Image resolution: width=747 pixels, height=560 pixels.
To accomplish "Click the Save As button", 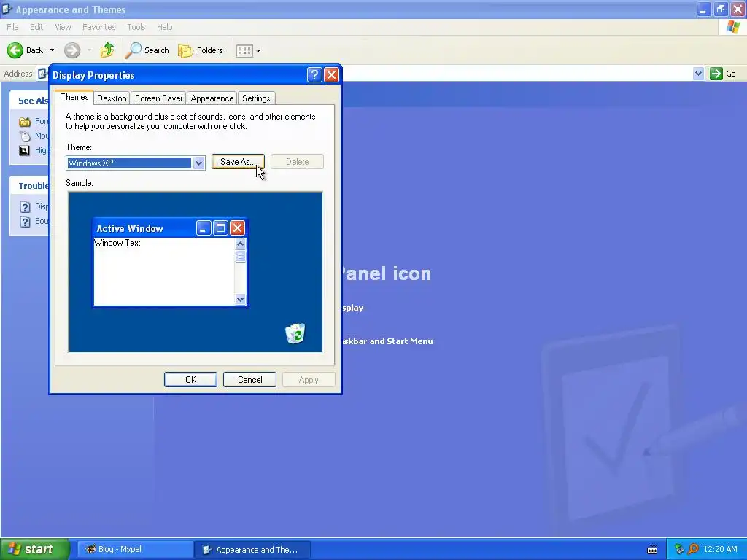I will click(x=238, y=162).
